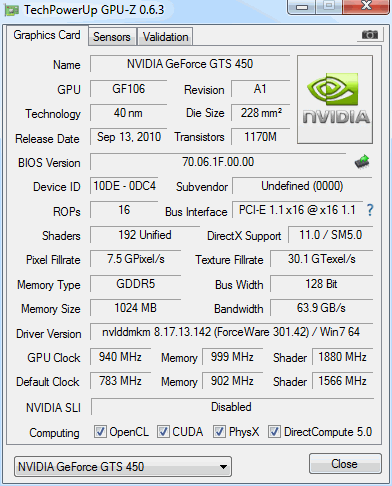Click the Close button

345,464
